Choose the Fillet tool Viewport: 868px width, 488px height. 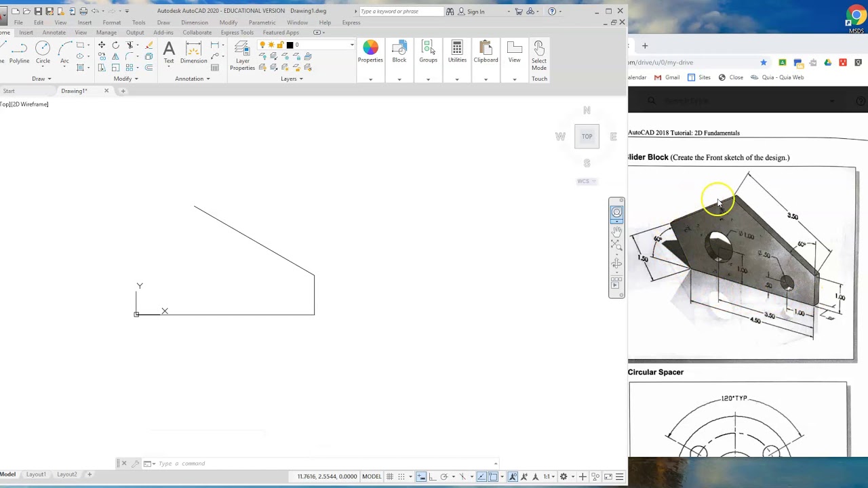point(130,56)
